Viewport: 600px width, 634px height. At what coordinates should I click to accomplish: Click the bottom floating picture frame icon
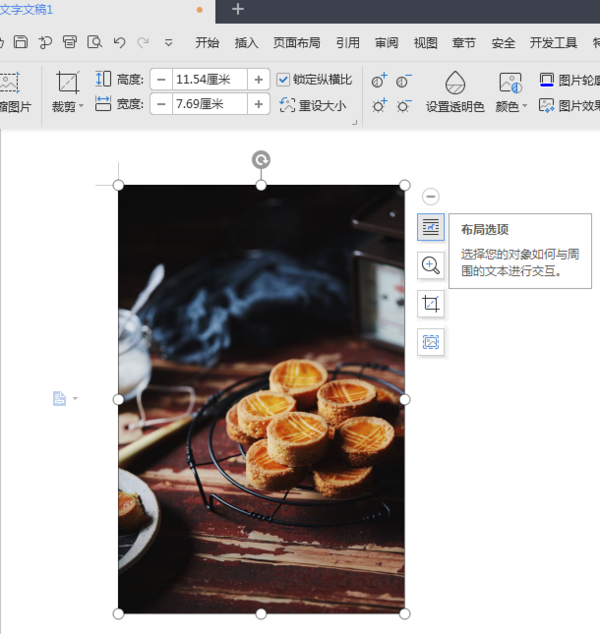point(431,342)
